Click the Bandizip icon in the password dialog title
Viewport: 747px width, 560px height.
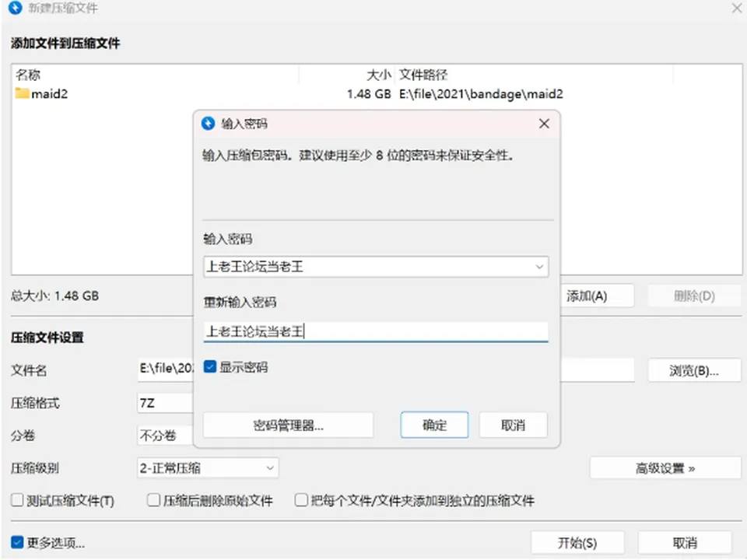pos(209,124)
